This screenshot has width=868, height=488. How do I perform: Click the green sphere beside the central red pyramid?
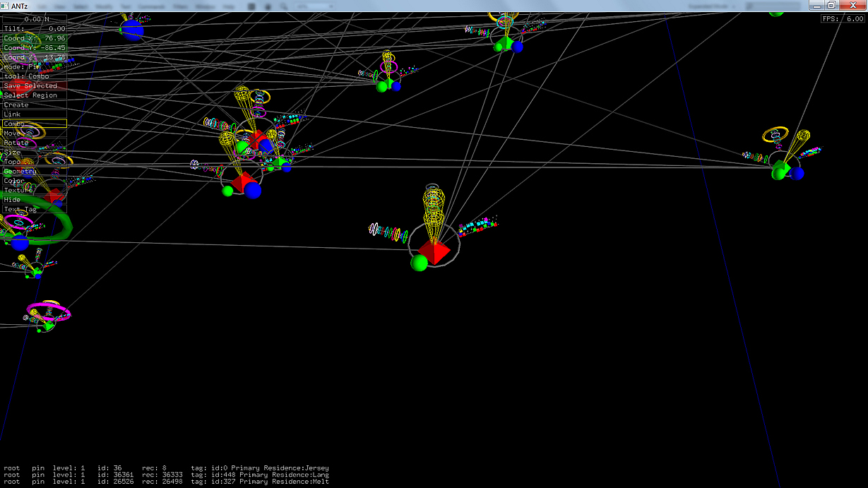420,263
